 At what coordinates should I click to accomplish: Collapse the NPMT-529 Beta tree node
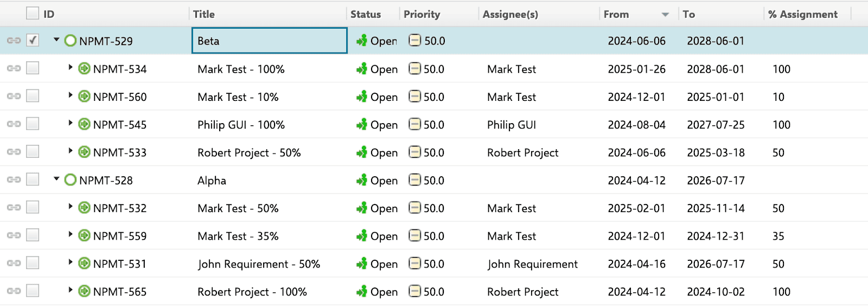(56, 40)
